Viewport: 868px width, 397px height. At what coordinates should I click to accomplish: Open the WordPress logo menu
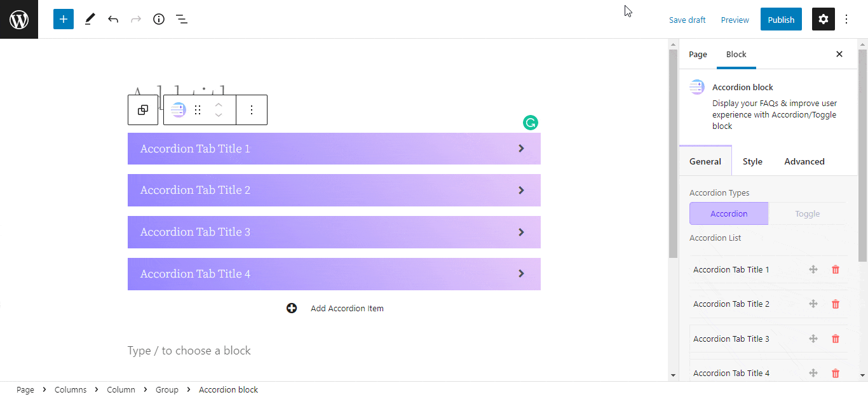point(19,19)
